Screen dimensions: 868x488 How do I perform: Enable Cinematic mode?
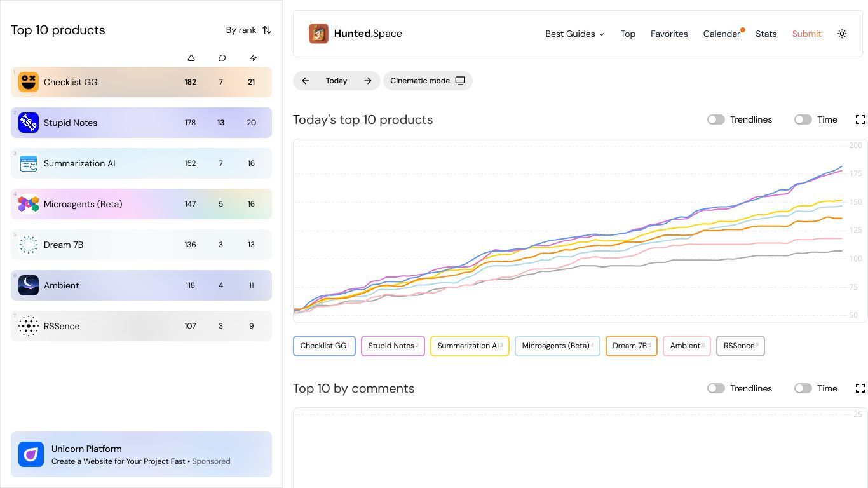coord(428,81)
